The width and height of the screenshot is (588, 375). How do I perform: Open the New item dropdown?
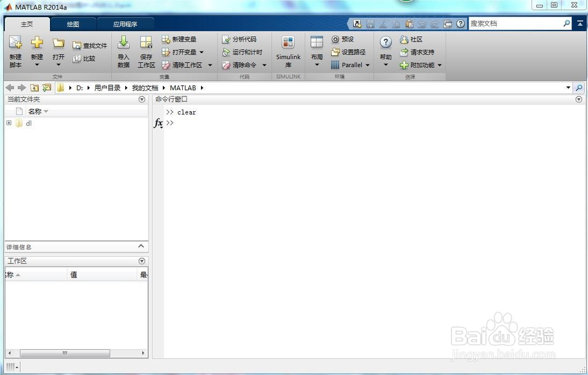tap(36, 51)
